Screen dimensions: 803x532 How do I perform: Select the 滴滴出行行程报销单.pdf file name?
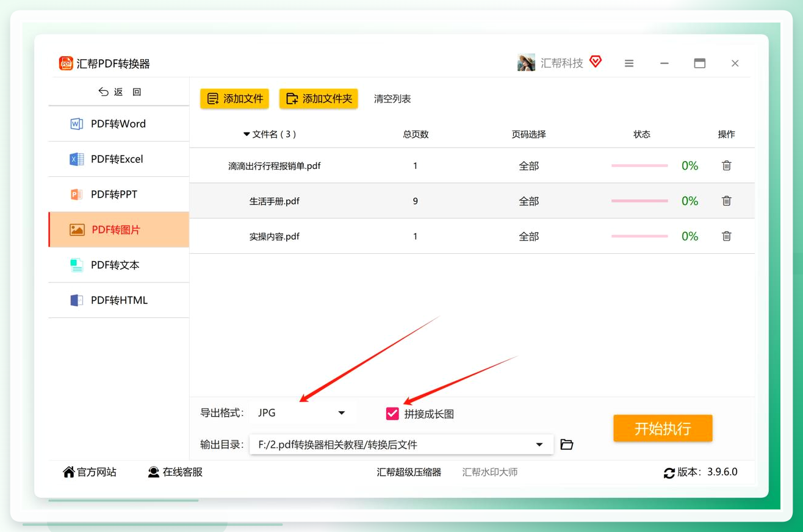(275, 166)
